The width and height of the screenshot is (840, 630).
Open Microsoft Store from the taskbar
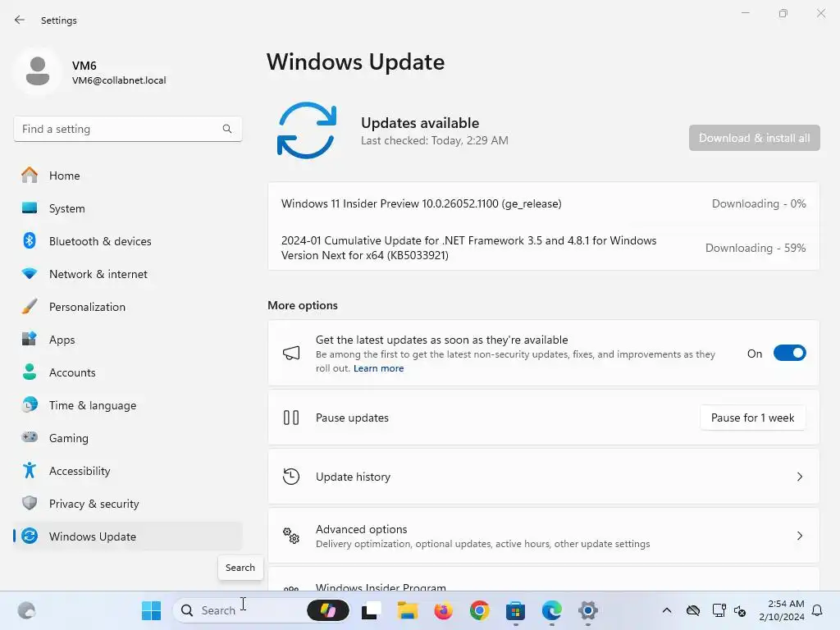tap(515, 610)
